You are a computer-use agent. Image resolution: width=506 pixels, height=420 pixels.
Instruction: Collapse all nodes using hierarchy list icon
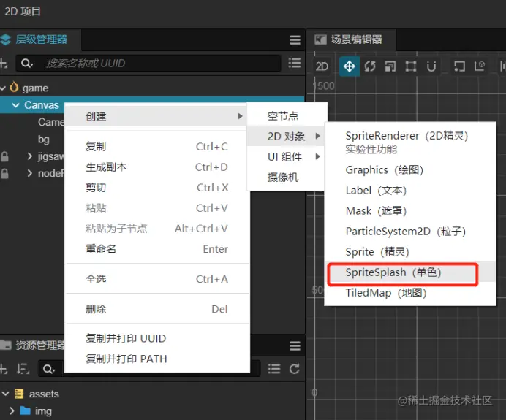point(294,63)
